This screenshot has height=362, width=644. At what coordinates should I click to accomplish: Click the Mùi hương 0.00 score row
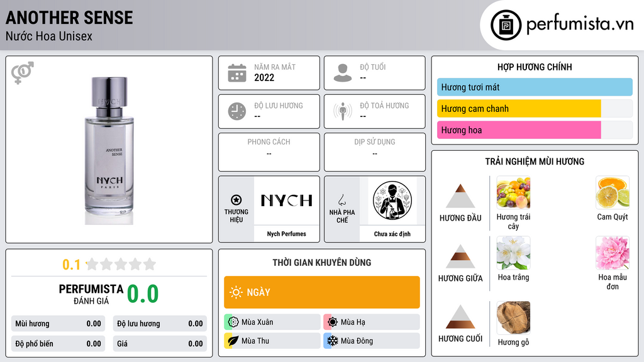[58, 324]
